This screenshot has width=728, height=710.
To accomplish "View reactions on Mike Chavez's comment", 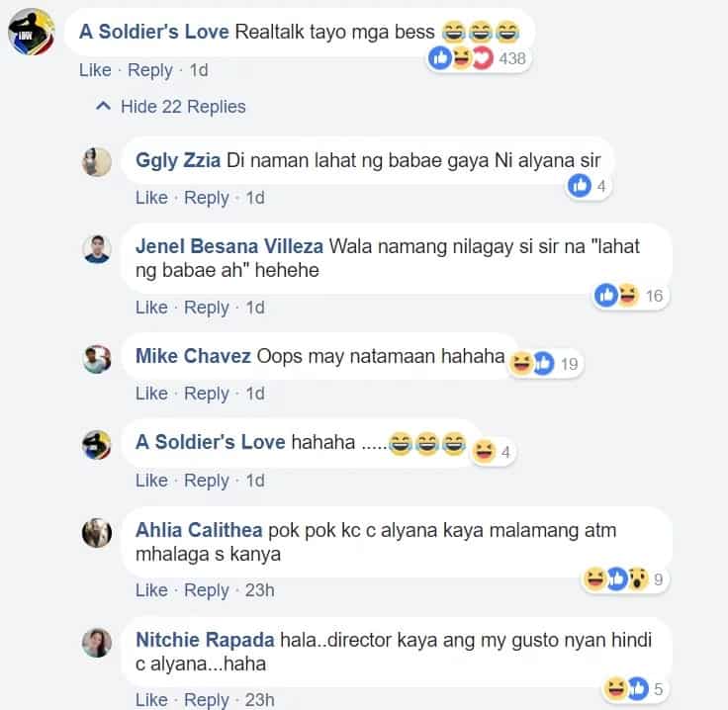I will pos(545,363).
